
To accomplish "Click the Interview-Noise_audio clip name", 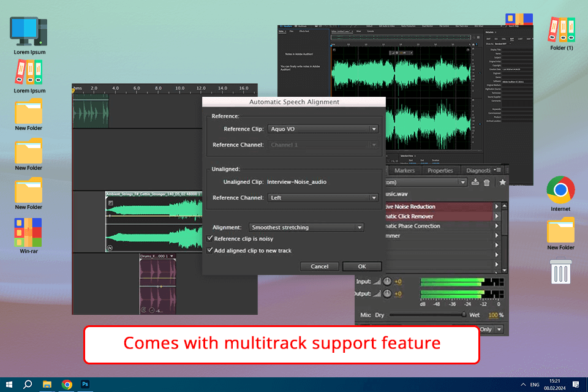I will coord(296,182).
